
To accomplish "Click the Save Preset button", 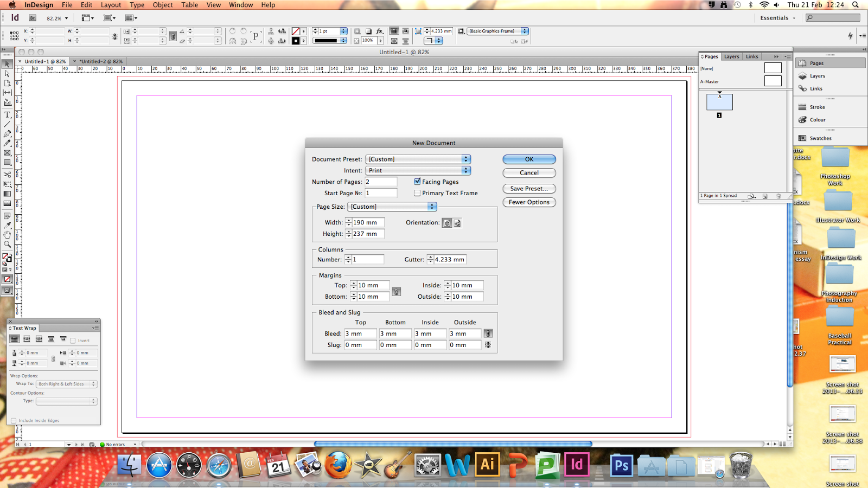I will tap(529, 189).
